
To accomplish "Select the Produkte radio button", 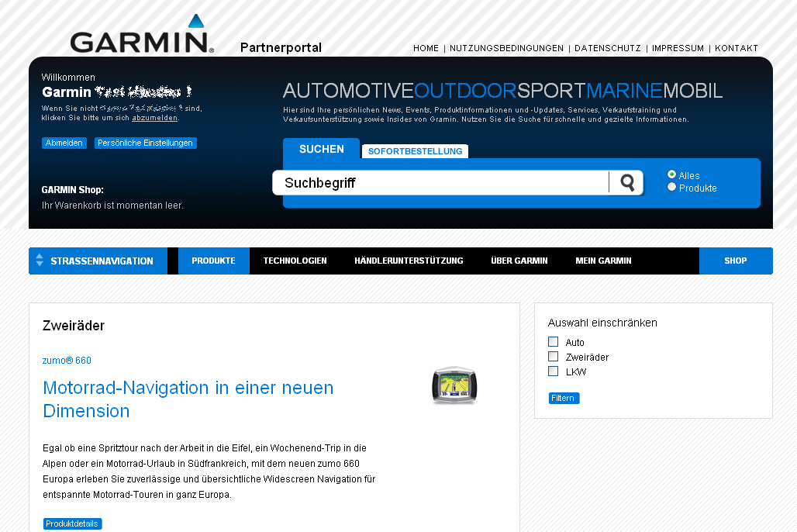I will 671,188.
